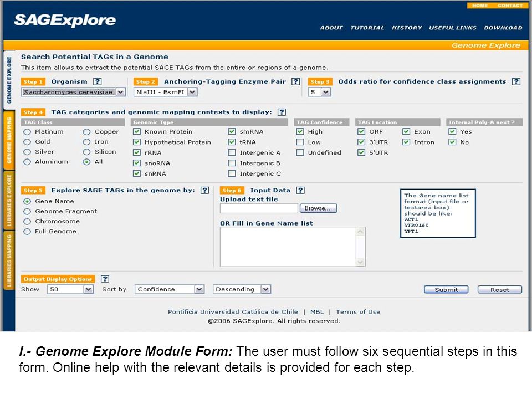Viewport: 532px width, 399px height.
Task: Click the Browse... file upload button
Action: (318, 208)
